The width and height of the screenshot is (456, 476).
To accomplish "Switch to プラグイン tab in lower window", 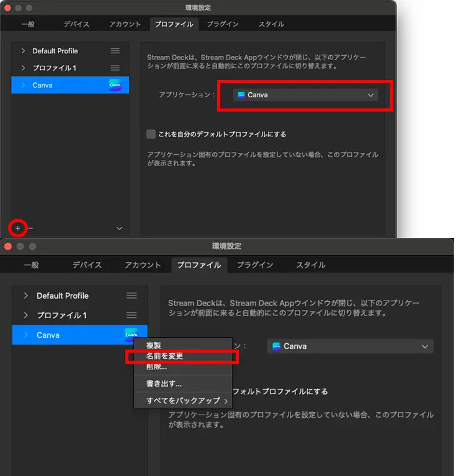I will (255, 265).
